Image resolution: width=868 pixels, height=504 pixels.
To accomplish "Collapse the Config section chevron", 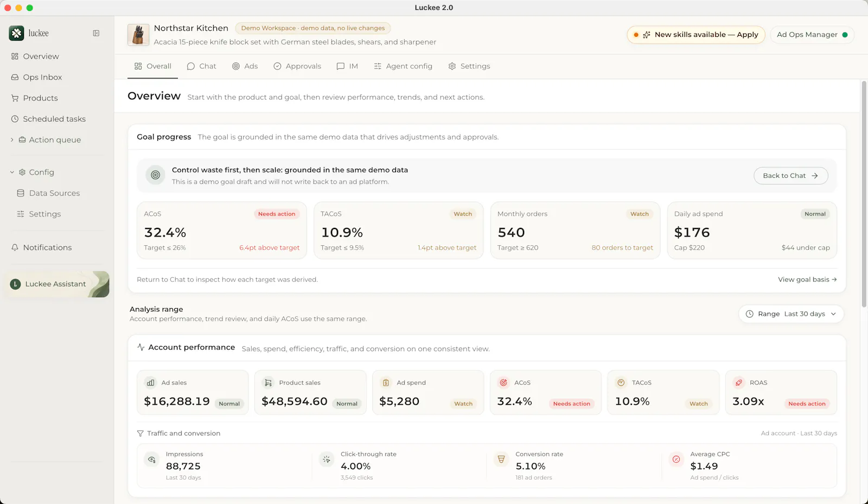I will pos(12,173).
